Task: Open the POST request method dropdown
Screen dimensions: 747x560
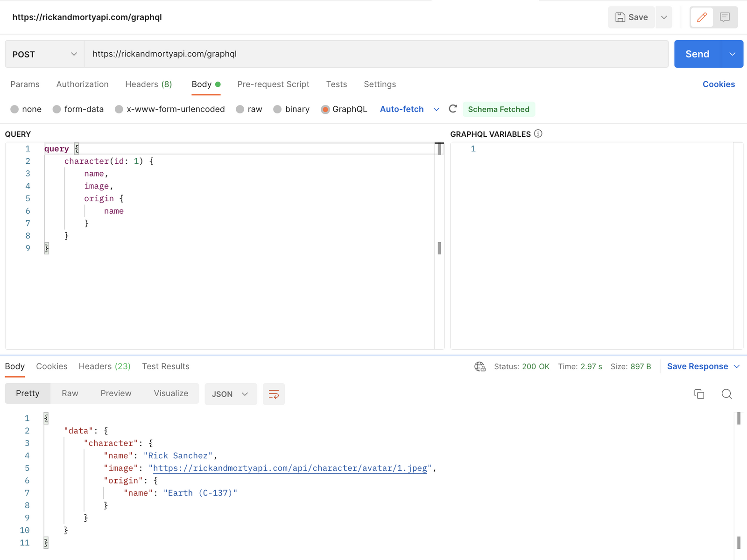Action: pyautogui.click(x=44, y=54)
